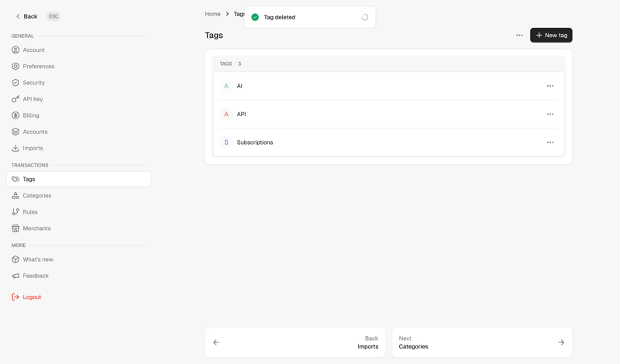The height and width of the screenshot is (364, 620).
Task: Click the Rules branch icon
Action: click(x=15, y=212)
